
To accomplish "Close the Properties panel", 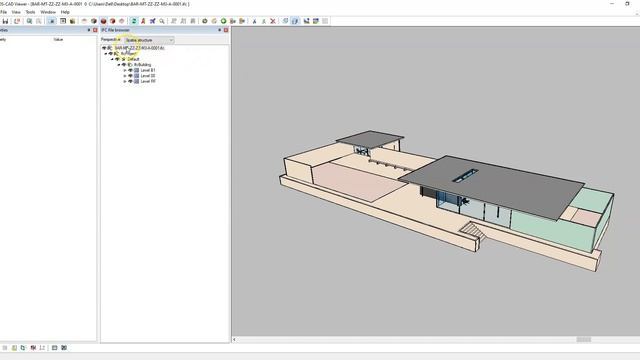I will pos(95,30).
